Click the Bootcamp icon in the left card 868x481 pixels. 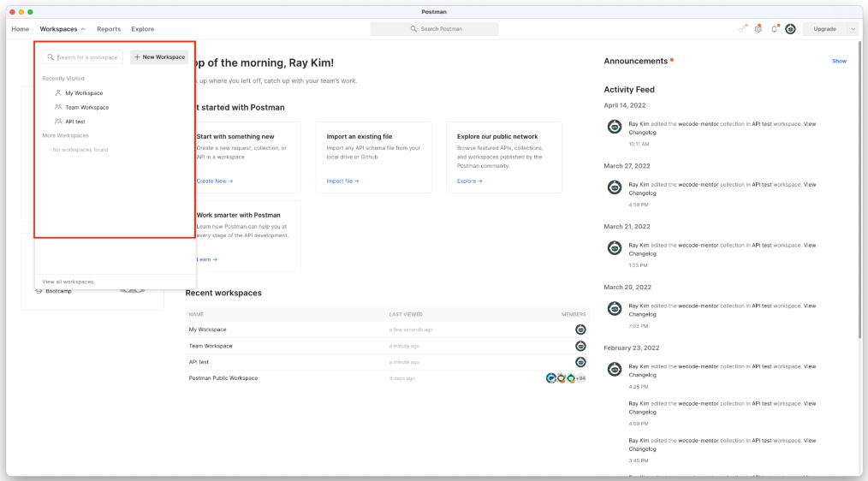pos(39,291)
